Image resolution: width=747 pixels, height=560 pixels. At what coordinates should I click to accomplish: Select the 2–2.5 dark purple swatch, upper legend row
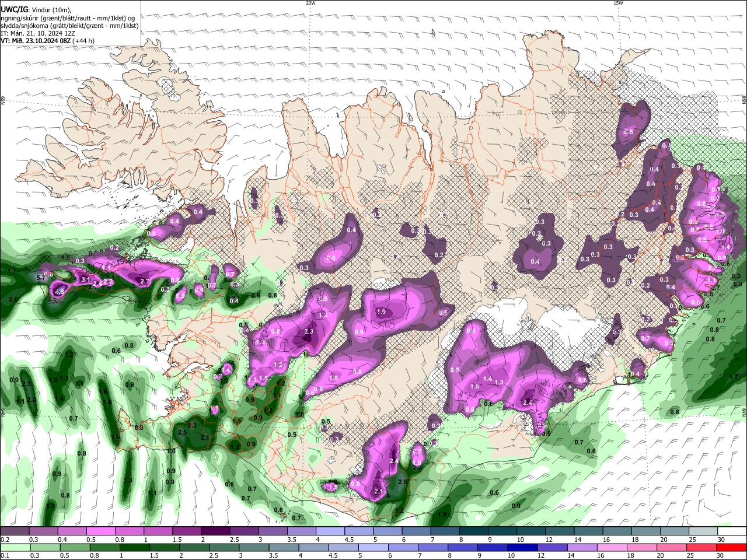pos(215,531)
